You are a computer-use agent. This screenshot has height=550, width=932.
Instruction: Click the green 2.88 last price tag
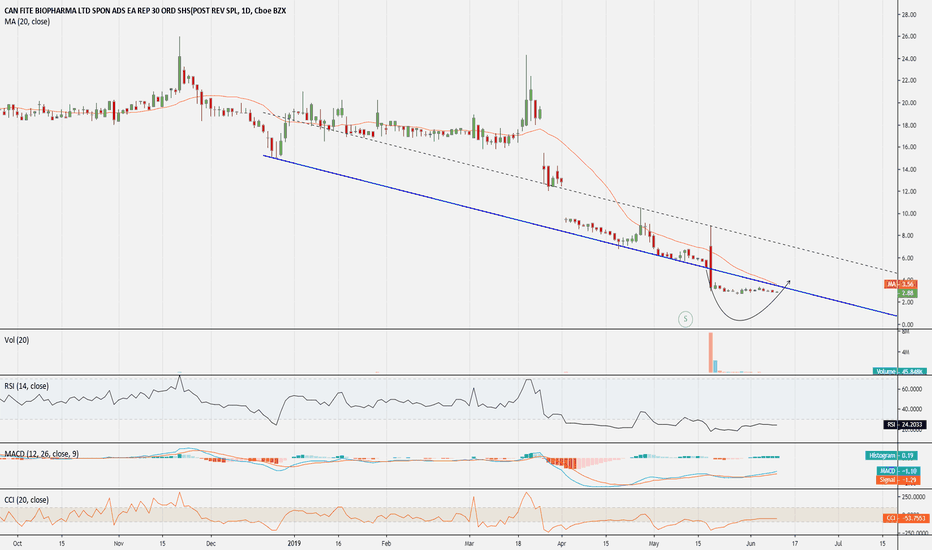[907, 293]
